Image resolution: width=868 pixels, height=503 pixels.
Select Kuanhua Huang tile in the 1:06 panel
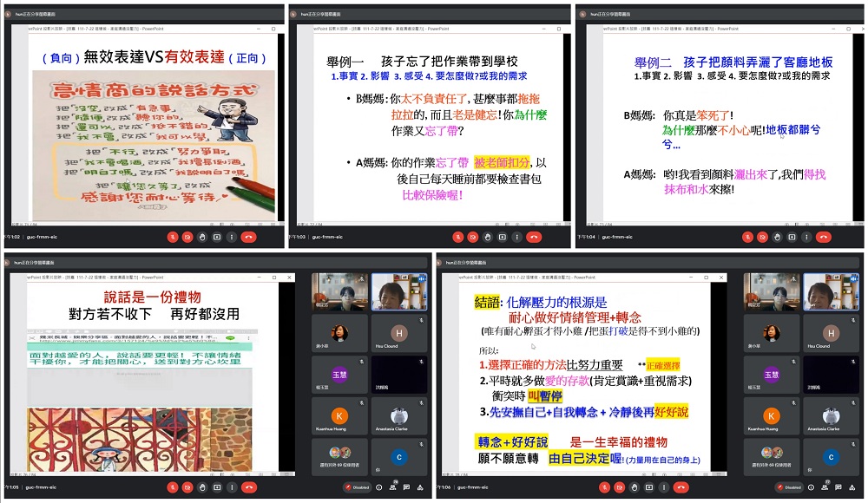[771, 415]
